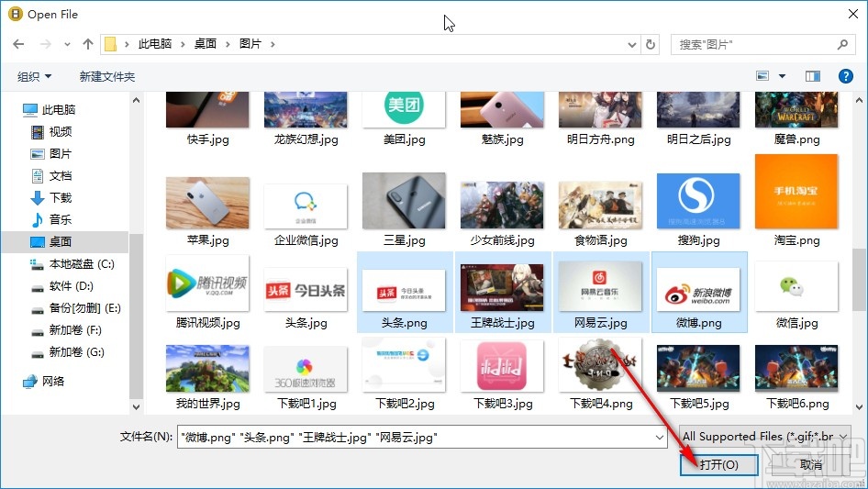
Task: Select the 明日方舟.png file
Action: tap(601, 118)
